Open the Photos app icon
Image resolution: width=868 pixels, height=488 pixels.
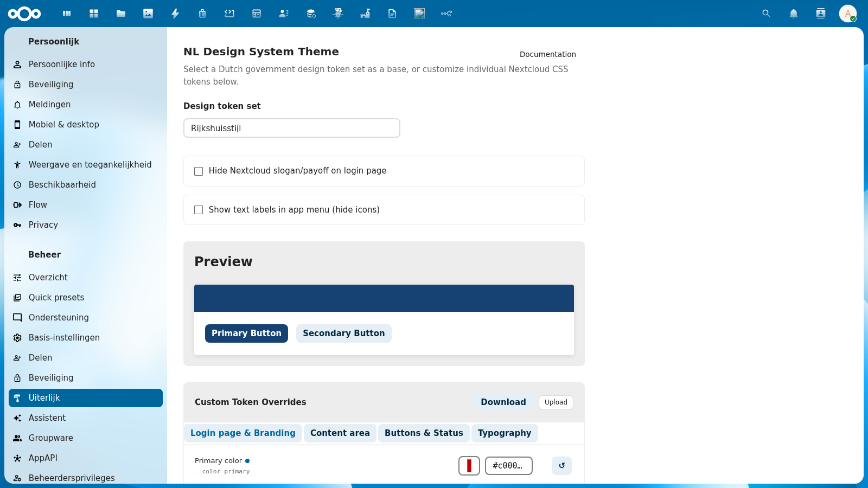[148, 14]
